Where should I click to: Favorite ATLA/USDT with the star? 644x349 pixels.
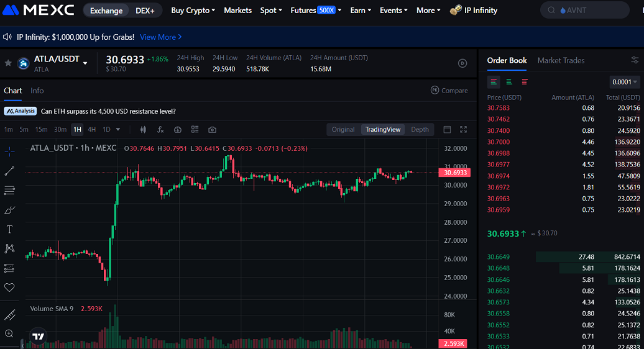[x=8, y=63]
